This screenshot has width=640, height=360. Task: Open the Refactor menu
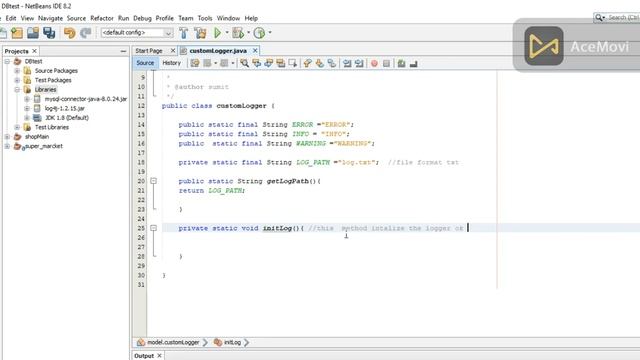[x=102, y=18]
